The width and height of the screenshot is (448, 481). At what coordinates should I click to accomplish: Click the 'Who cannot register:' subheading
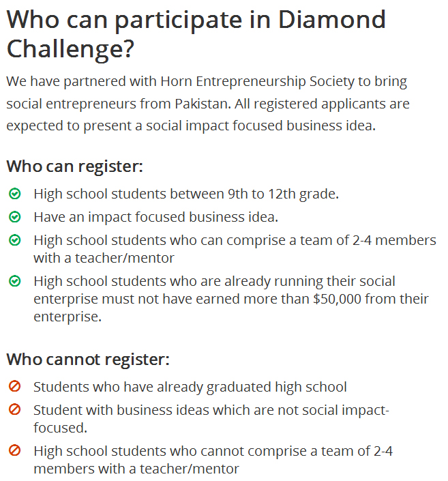tap(88, 359)
